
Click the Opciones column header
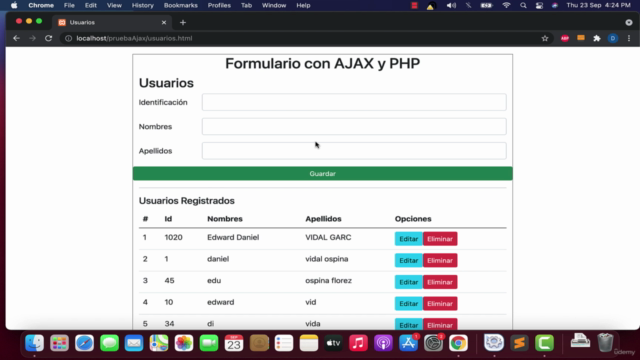413,219
